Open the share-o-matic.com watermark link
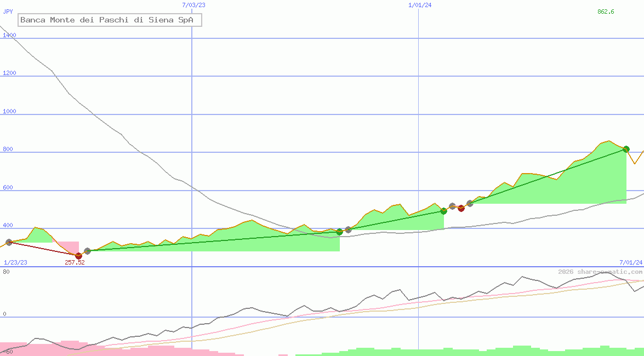The width and height of the screenshot is (644, 356). [600, 272]
